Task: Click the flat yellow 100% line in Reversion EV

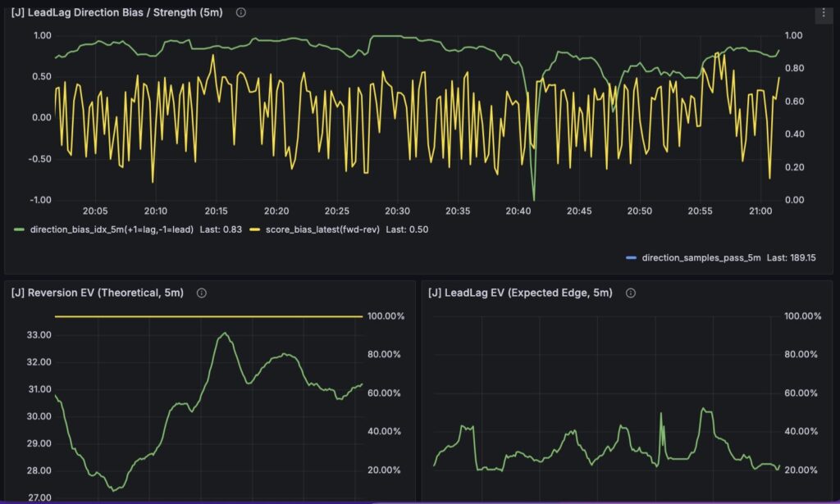Action: click(x=205, y=316)
